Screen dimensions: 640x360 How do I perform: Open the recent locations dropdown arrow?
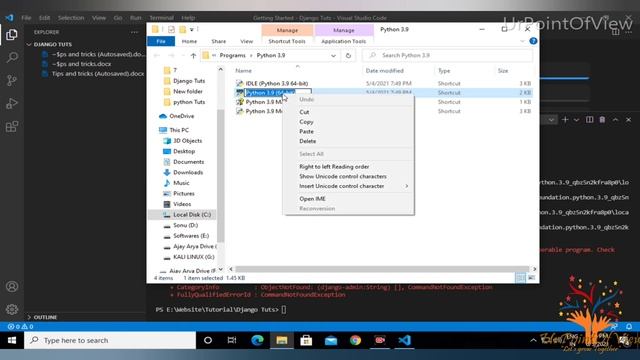click(x=183, y=56)
